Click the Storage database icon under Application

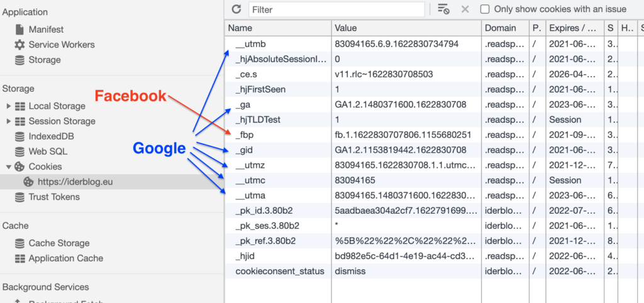pos(19,60)
